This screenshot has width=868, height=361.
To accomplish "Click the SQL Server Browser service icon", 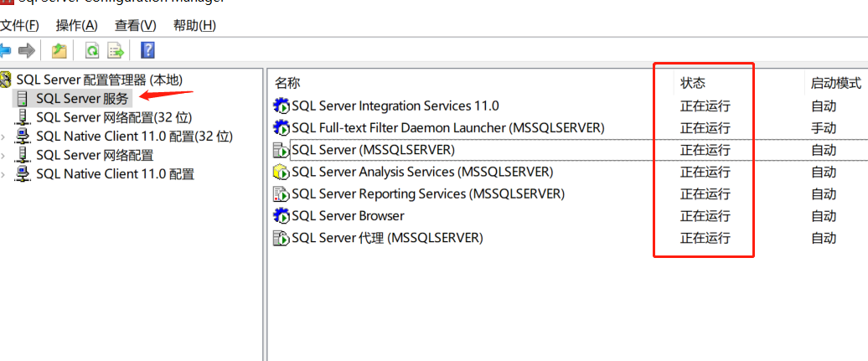I will tap(282, 216).
